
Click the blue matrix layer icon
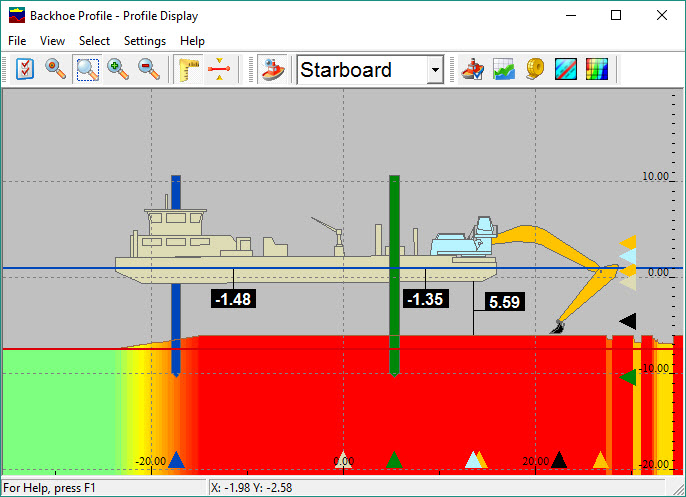pyautogui.click(x=566, y=69)
